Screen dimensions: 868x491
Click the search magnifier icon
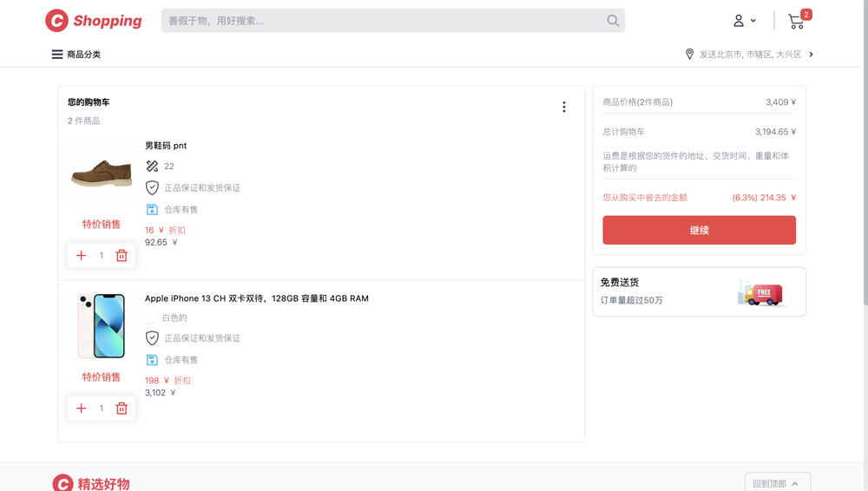click(x=612, y=21)
